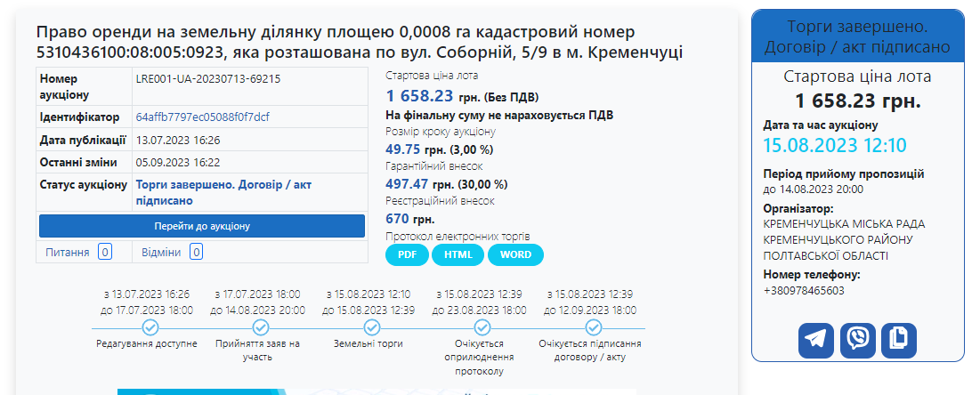Image resolution: width=980 pixels, height=395 pixels.
Task: Click the '0' badge next to Питання
Action: [x=105, y=253]
